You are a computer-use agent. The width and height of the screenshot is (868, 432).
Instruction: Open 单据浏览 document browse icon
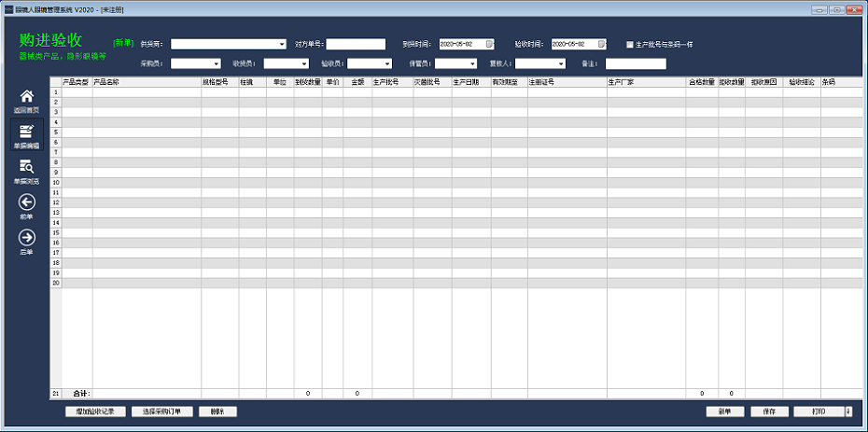point(27,168)
